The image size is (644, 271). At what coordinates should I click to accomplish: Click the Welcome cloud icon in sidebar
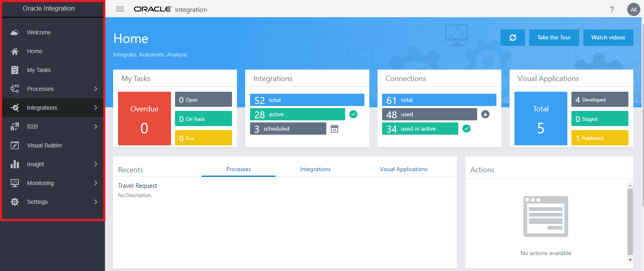(15, 32)
